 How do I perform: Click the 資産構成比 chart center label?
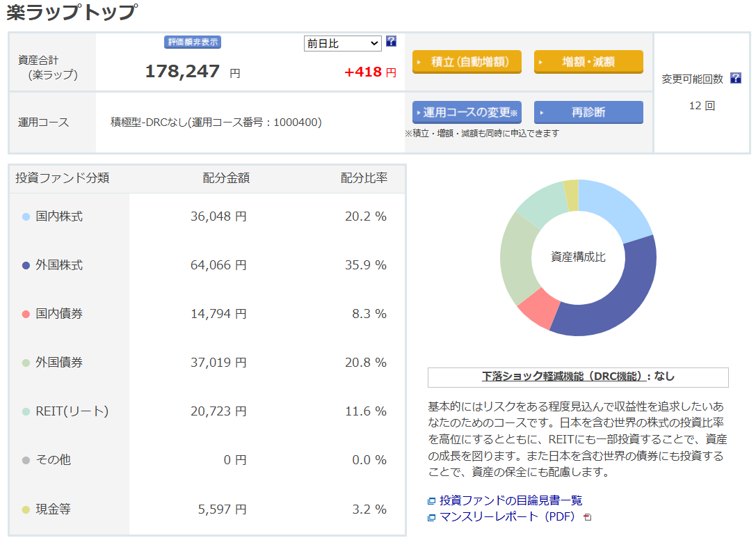[578, 257]
